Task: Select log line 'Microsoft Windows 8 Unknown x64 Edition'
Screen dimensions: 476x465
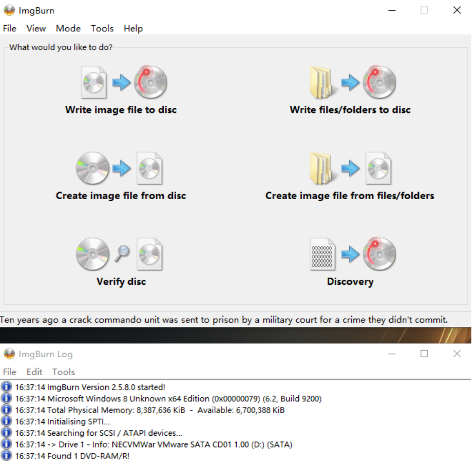Action: point(168,398)
